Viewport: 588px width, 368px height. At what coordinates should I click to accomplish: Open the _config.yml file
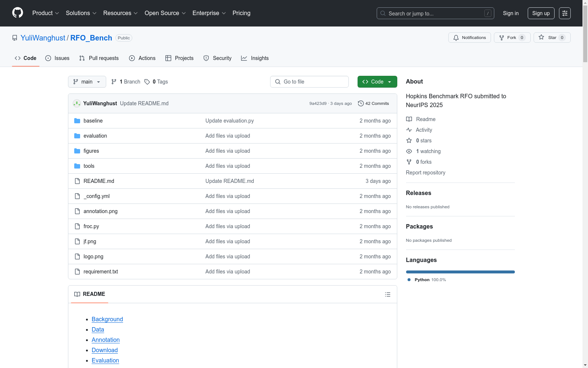pyautogui.click(x=97, y=196)
